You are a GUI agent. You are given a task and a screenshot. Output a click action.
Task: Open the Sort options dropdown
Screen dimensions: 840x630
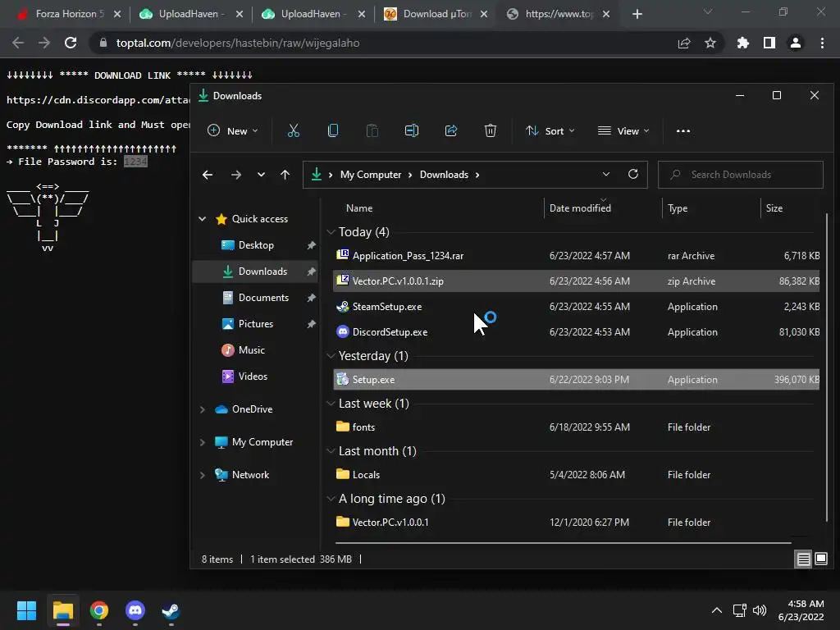pos(550,130)
